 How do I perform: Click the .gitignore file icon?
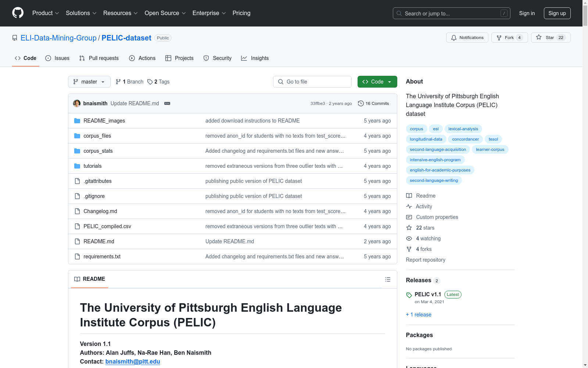(x=77, y=196)
